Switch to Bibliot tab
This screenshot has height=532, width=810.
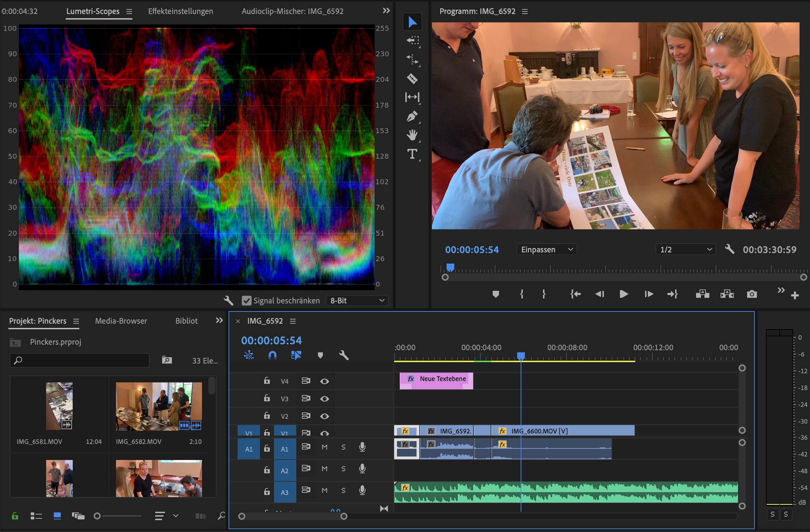186,321
